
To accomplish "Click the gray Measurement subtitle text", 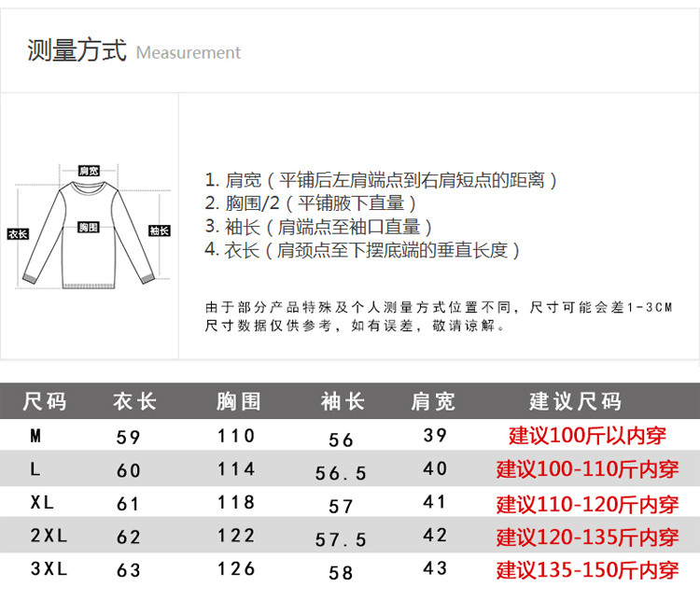I will tap(188, 53).
